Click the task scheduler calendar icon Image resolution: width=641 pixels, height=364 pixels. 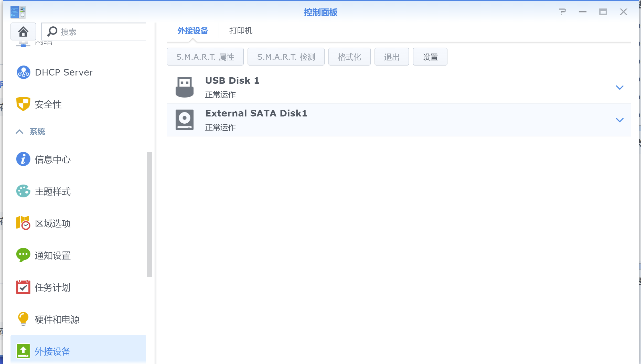pos(23,287)
